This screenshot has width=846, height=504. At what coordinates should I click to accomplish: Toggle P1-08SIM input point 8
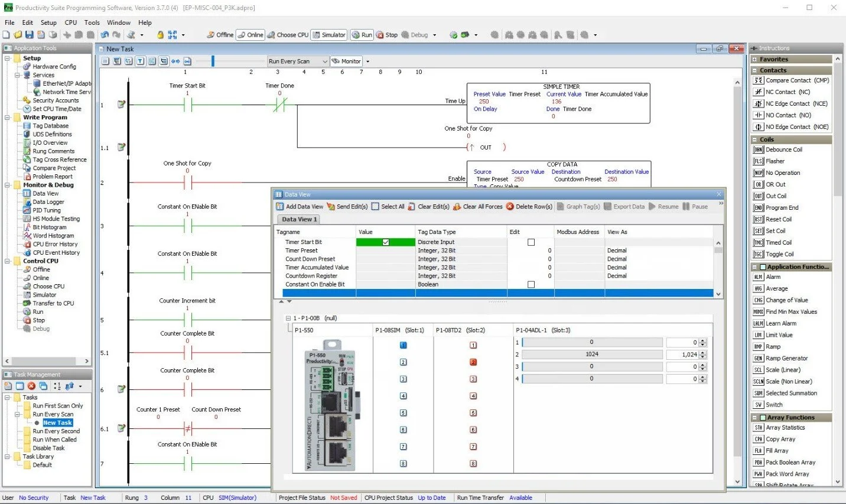point(404,464)
